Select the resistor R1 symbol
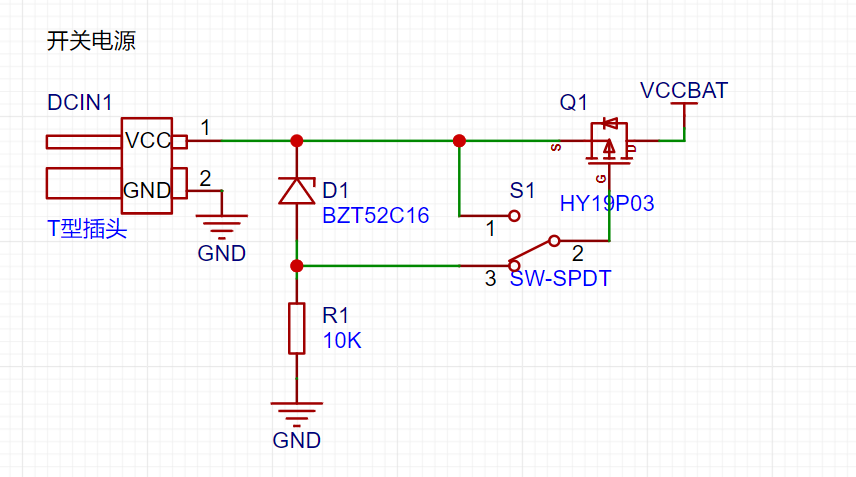 (296, 329)
